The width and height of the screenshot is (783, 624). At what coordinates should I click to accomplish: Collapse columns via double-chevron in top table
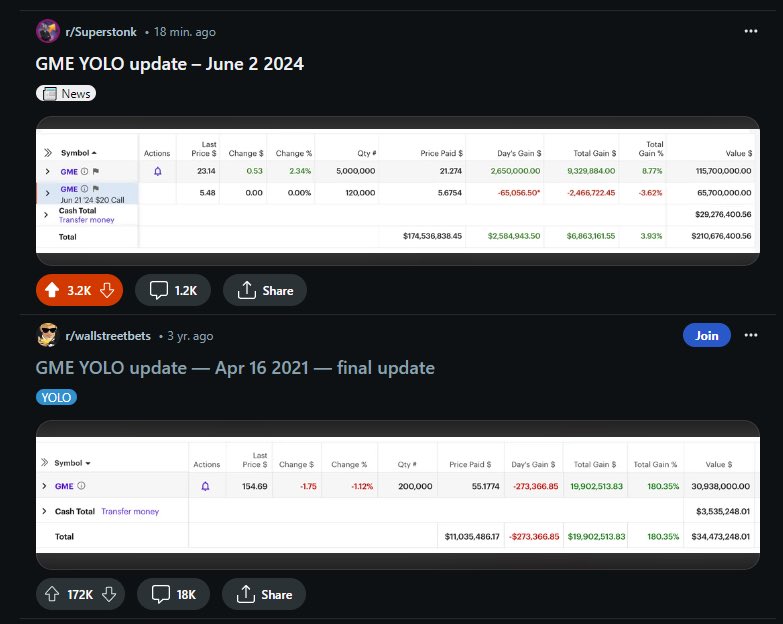(47, 153)
